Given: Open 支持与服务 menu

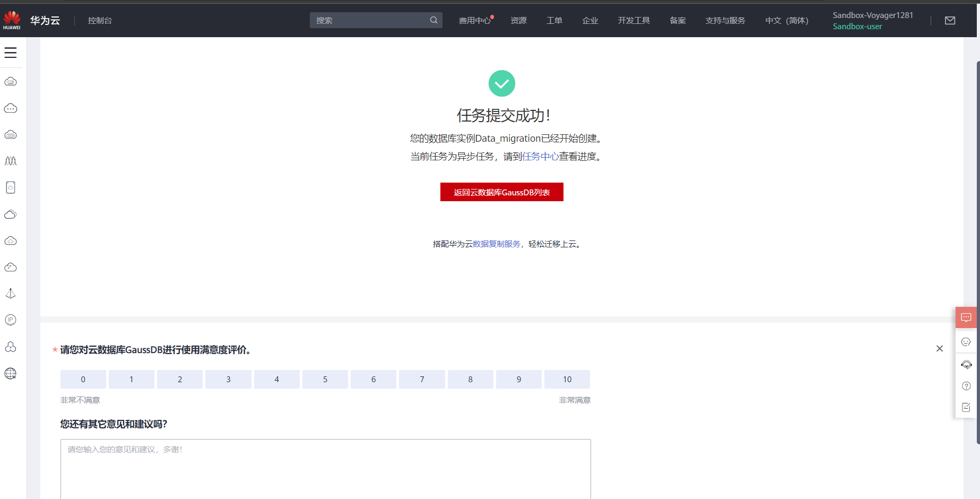Looking at the screenshot, I should (x=725, y=21).
